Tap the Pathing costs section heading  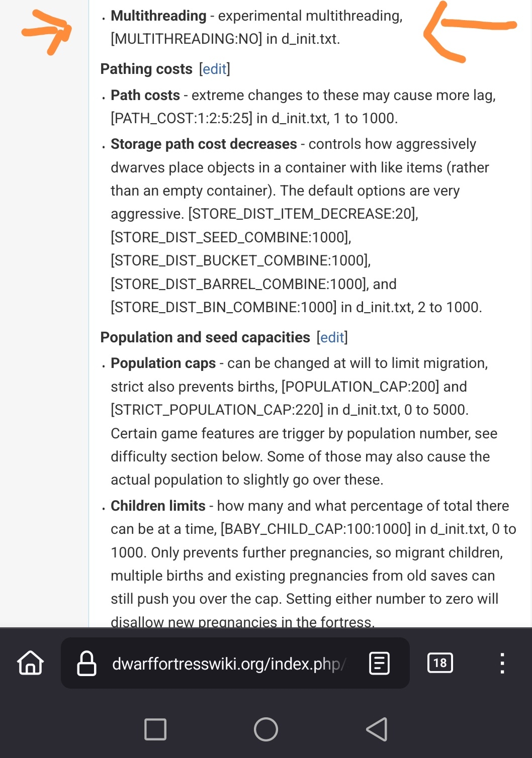[146, 69]
